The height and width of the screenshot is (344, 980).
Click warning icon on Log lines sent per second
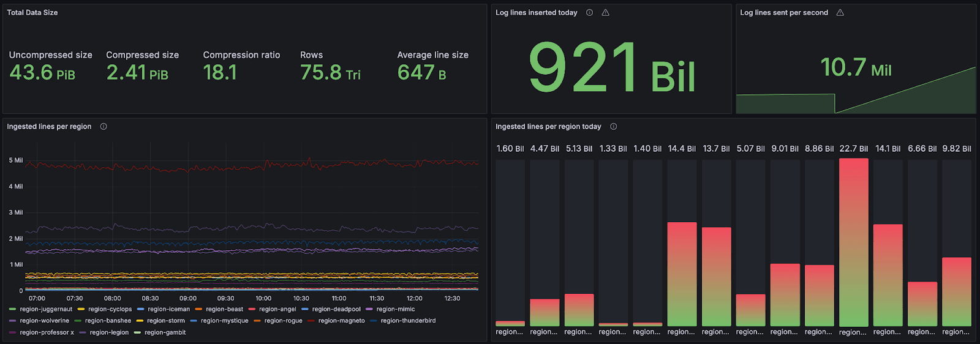pos(840,13)
